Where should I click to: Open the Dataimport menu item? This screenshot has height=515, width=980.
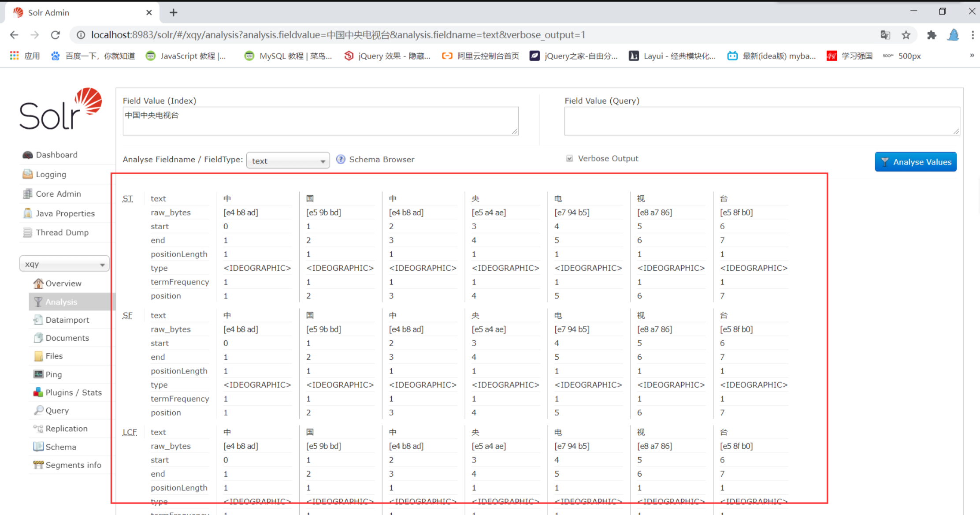click(67, 320)
